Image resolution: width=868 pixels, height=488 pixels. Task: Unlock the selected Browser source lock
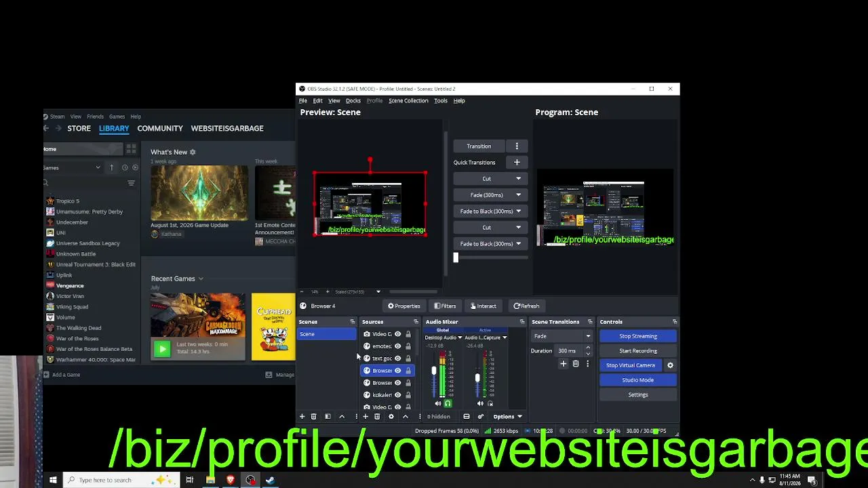coord(408,371)
